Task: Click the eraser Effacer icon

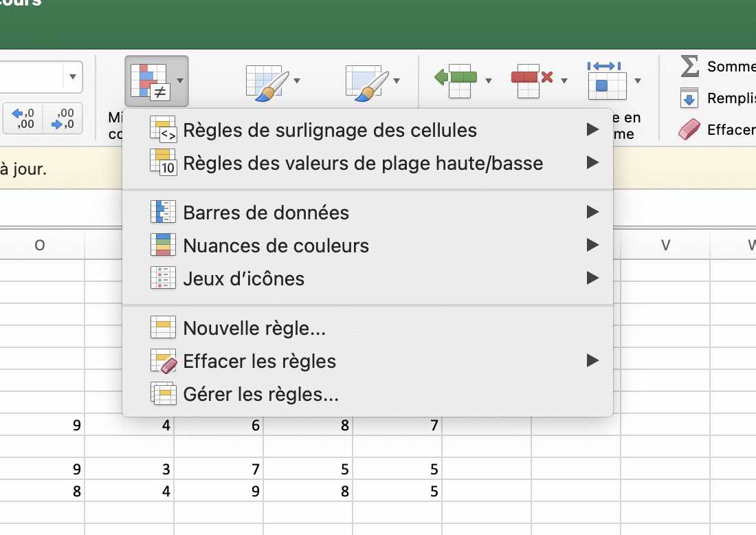Action: click(689, 129)
